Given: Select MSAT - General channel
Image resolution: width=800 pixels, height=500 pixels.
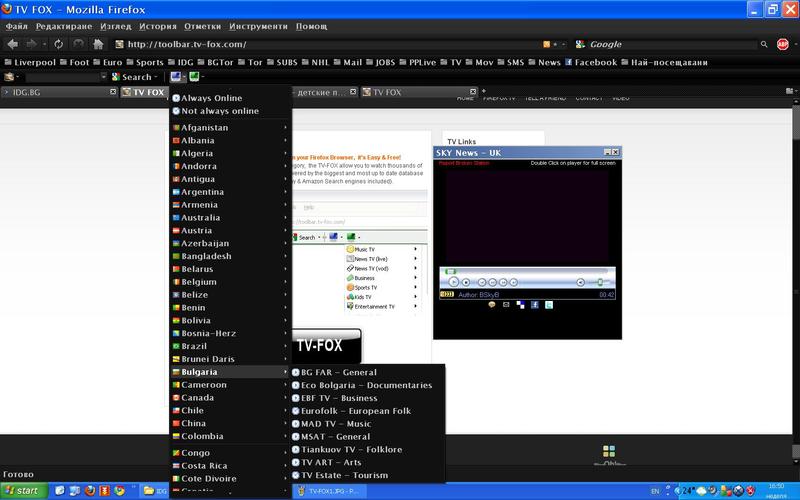Looking at the screenshot, I should pos(367,437).
